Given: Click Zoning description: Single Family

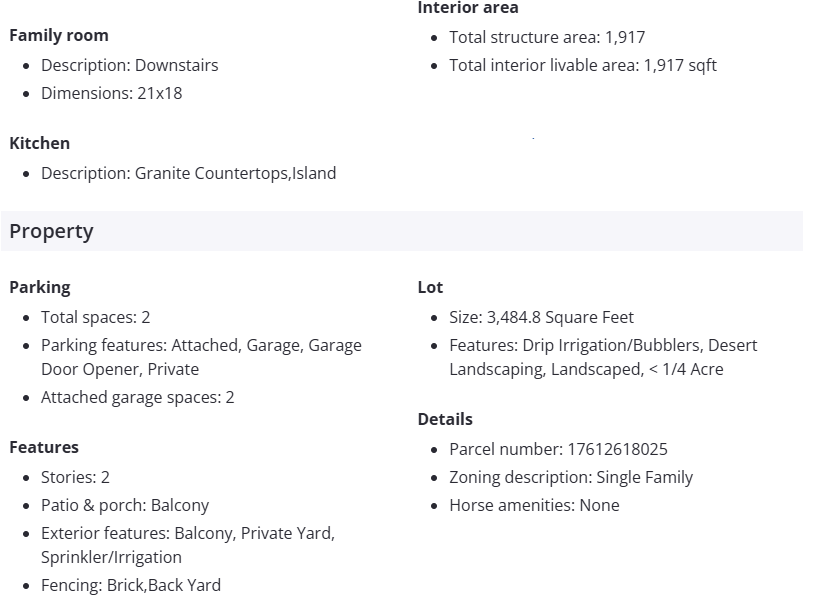Looking at the screenshot, I should (x=571, y=477).
